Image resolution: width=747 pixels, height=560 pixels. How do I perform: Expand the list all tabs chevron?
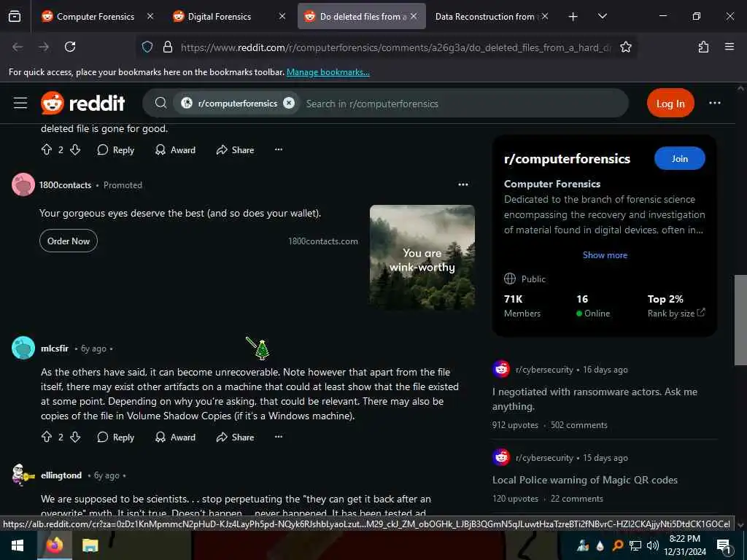(x=602, y=16)
